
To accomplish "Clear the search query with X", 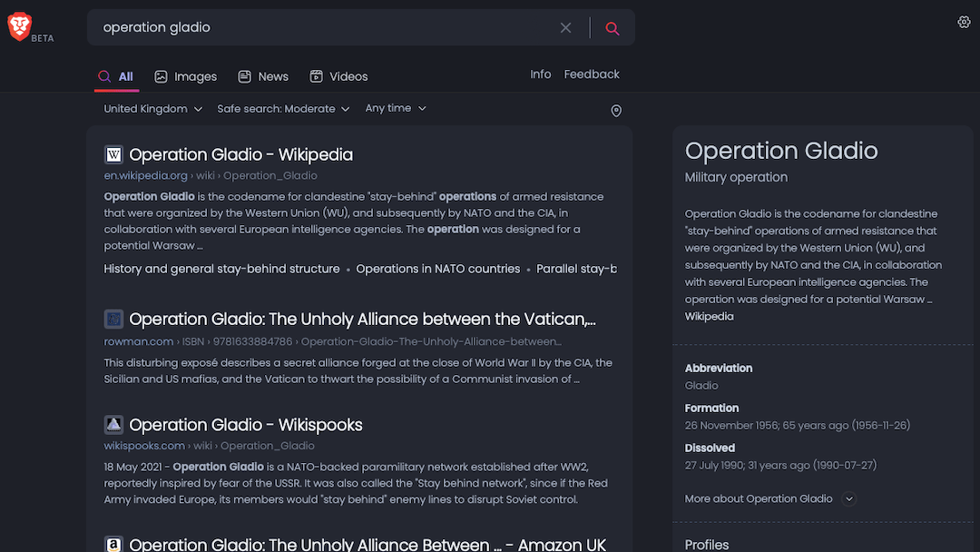I will click(565, 27).
